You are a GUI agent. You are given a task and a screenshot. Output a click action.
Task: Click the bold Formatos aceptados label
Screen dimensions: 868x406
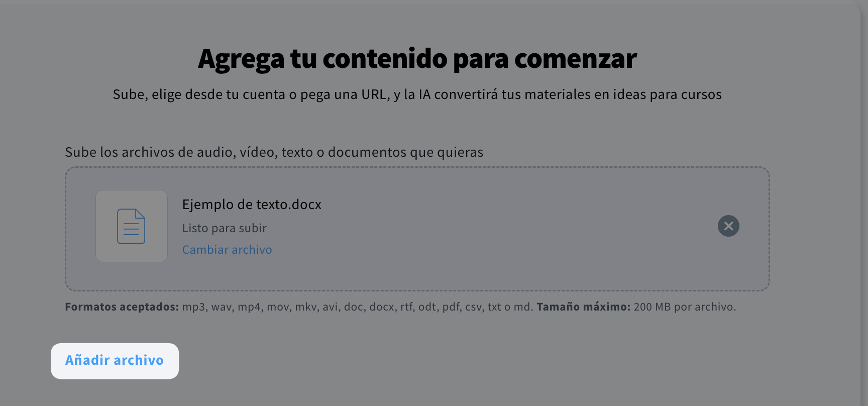click(122, 307)
